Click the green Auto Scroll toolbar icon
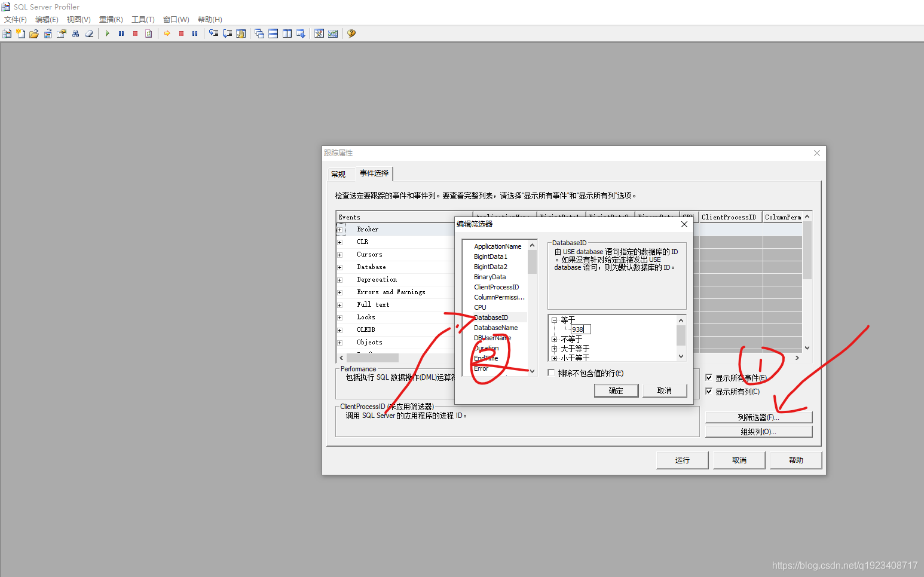This screenshot has width=924, height=577. click(x=149, y=33)
